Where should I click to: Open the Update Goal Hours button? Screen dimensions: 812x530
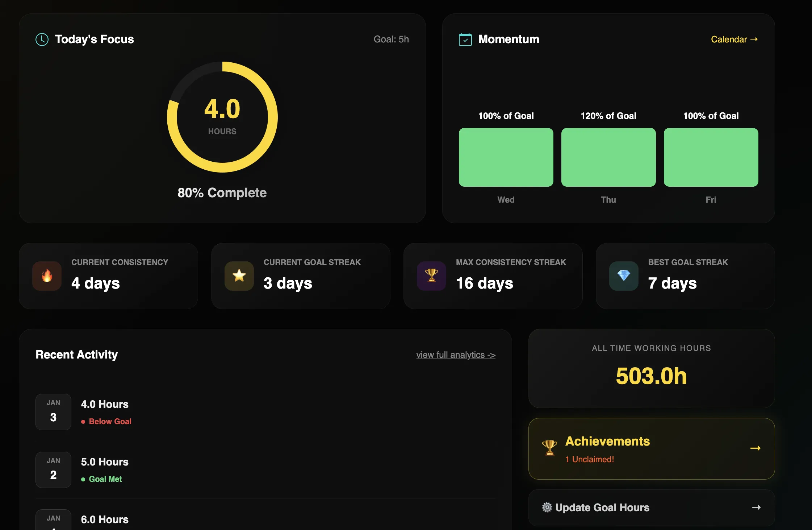[602, 508]
